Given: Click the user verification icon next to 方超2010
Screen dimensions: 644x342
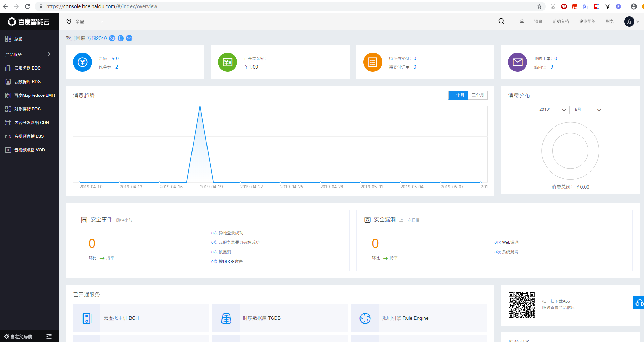Looking at the screenshot, I should [x=112, y=38].
